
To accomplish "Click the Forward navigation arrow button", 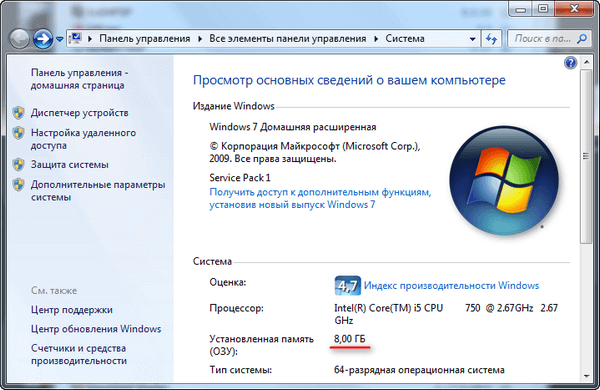I will [x=43, y=39].
